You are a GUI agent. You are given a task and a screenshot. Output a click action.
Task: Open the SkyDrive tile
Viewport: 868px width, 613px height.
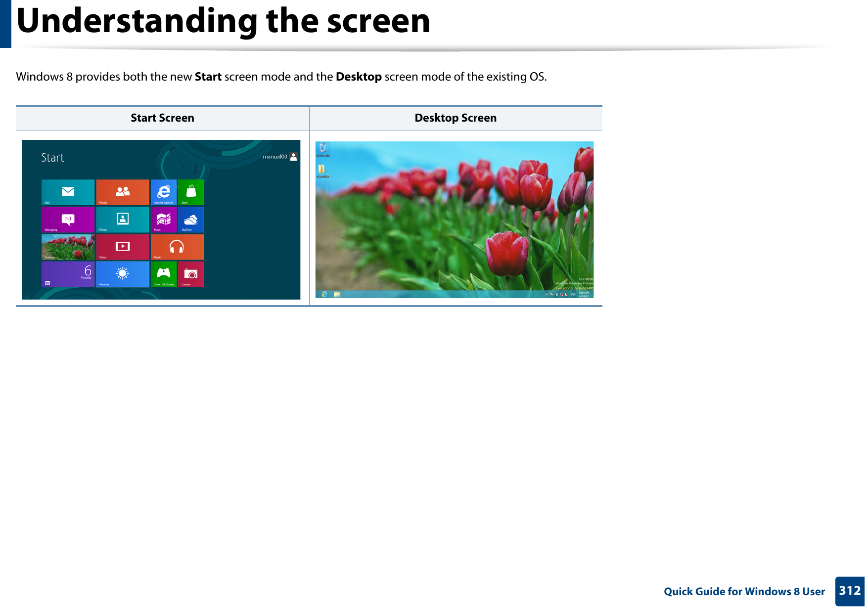click(192, 220)
